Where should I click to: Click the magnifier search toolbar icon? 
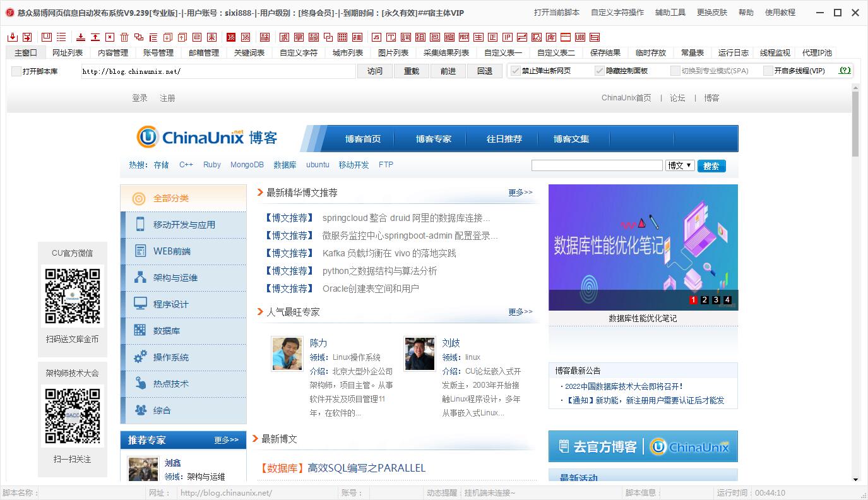coord(536,37)
